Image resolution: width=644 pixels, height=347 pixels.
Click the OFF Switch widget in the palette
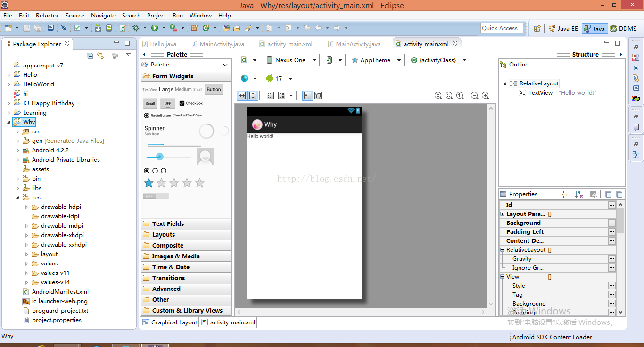[156, 196]
